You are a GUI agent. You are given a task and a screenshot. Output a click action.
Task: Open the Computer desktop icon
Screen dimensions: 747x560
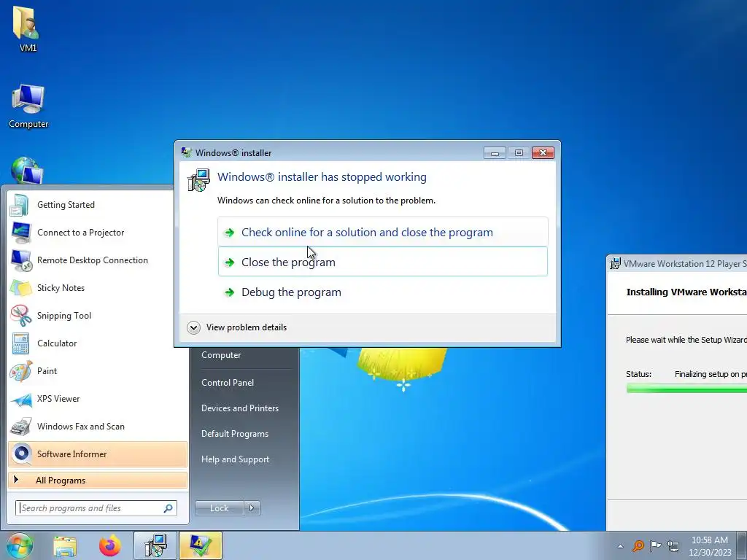(x=28, y=106)
